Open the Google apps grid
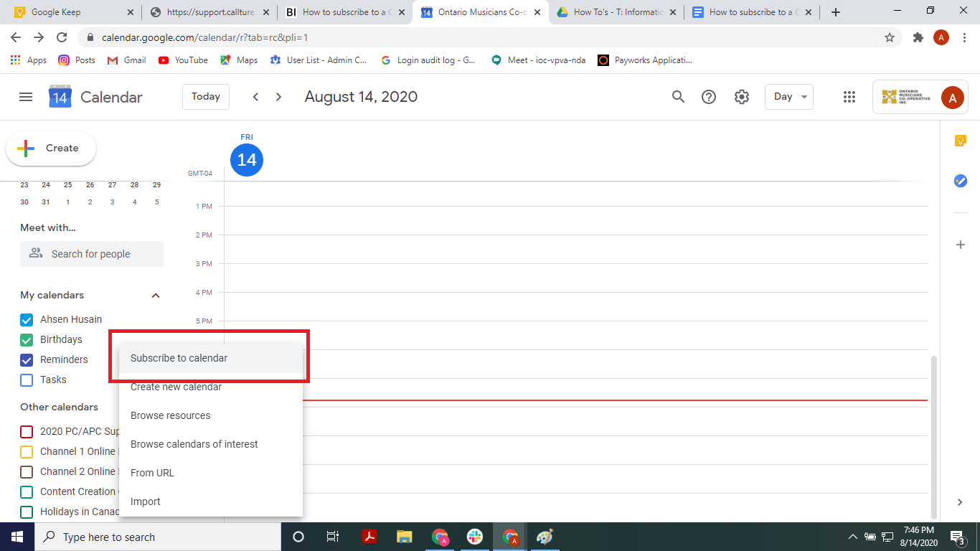Image resolution: width=980 pixels, height=551 pixels. 849,97
